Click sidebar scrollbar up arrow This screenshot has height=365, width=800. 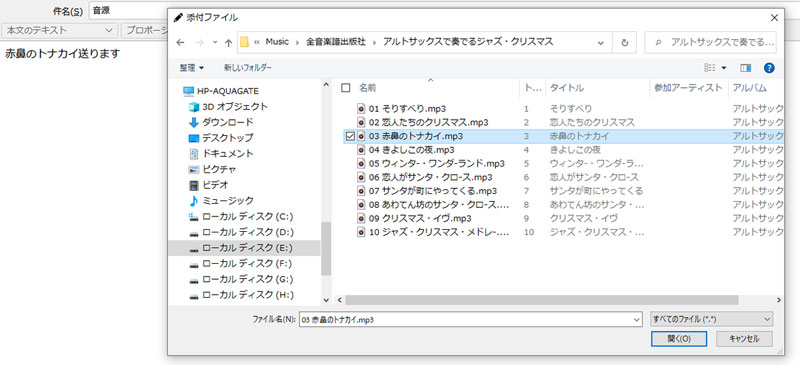[x=326, y=85]
